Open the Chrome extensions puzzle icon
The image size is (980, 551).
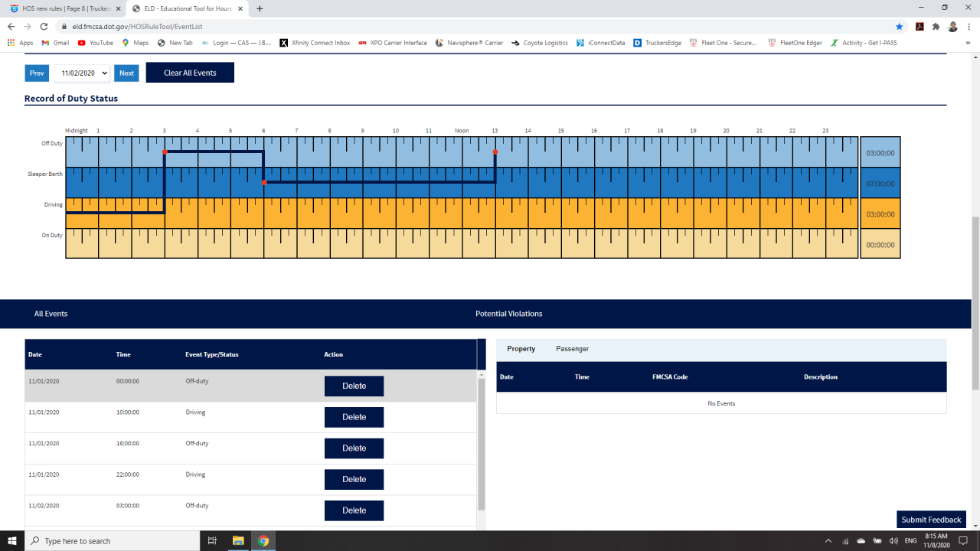936,26
